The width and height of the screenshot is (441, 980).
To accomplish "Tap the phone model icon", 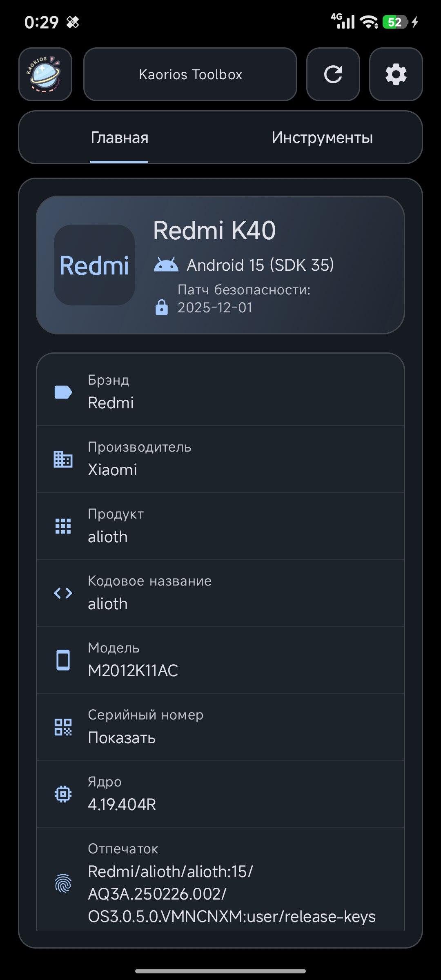I will coord(63,660).
